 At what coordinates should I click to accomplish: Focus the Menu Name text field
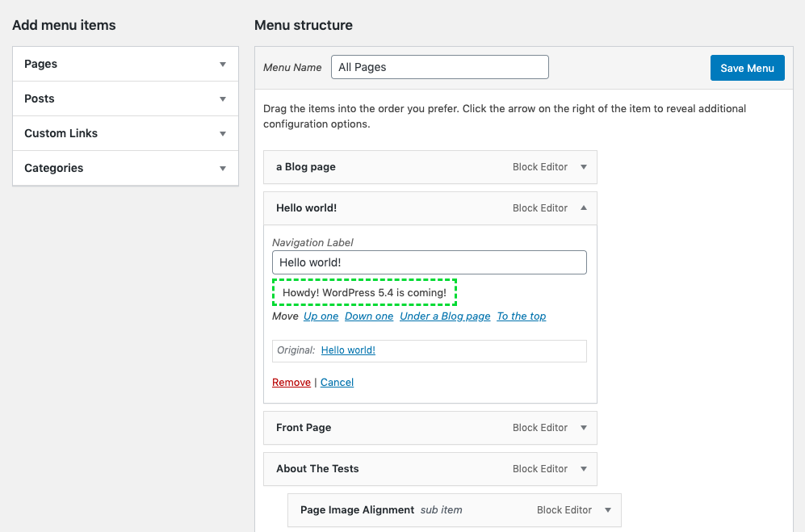[x=439, y=67]
